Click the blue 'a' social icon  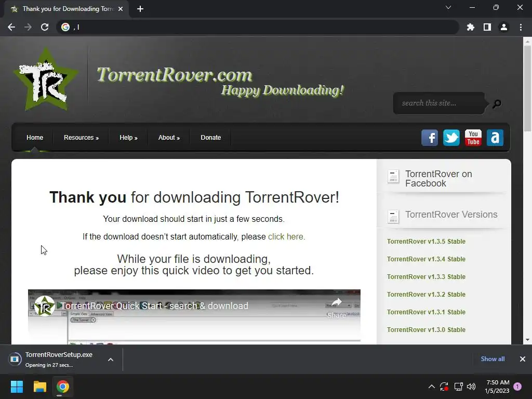(x=495, y=138)
